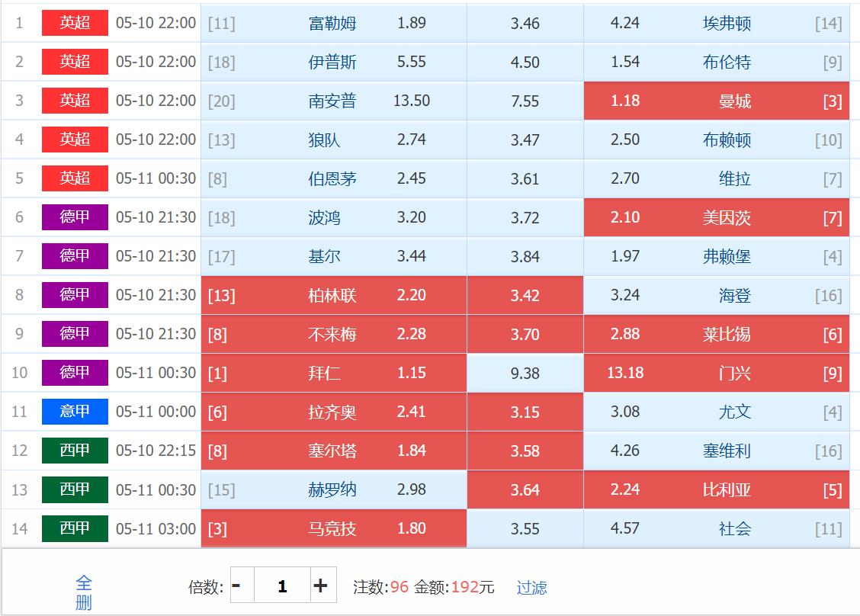Click the 金额:192元 amount text
Screen dimensions: 860x616
click(x=454, y=587)
